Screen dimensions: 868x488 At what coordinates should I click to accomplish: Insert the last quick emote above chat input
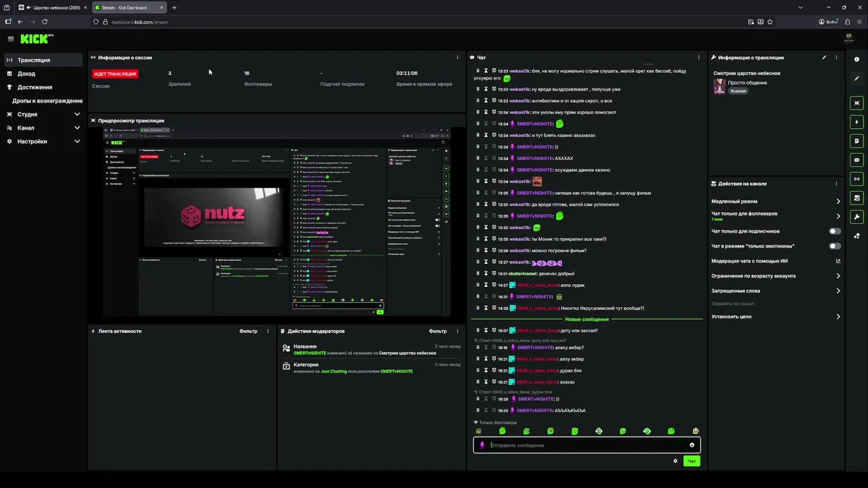tap(695, 431)
